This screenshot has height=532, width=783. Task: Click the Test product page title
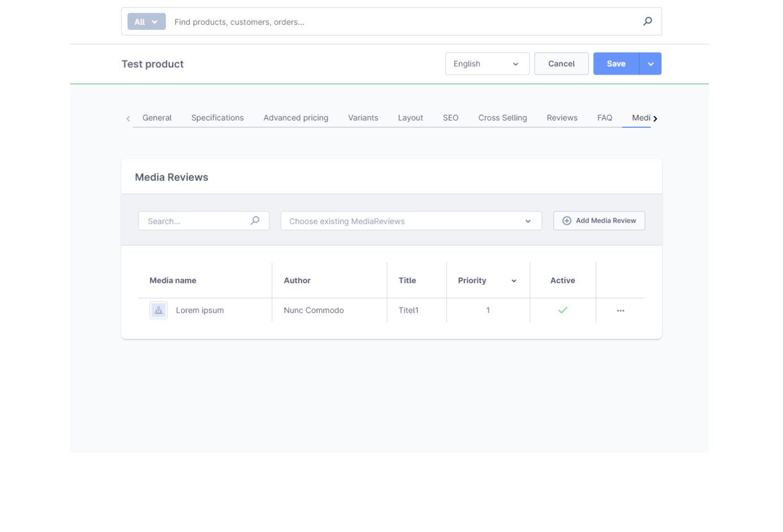point(152,64)
